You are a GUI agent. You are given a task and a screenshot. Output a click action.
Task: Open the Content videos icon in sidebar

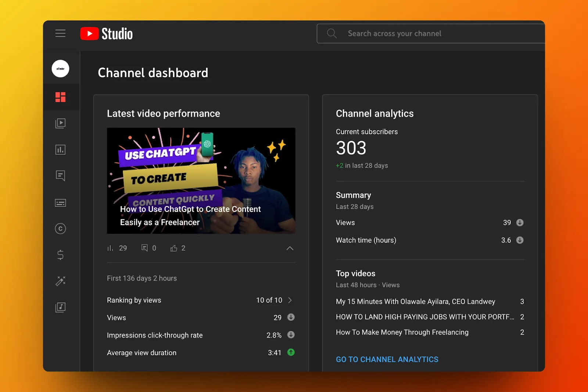pyautogui.click(x=60, y=123)
